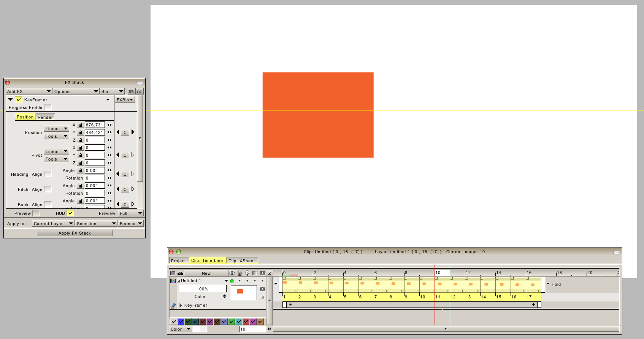The image size is (644, 339).
Task: Click the current frame number field showing 10
Action: (252, 329)
